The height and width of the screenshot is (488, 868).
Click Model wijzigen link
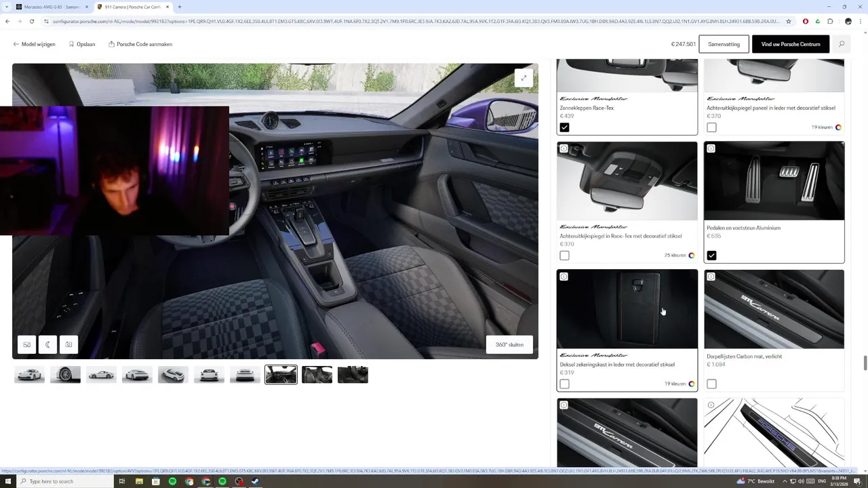[x=34, y=44]
